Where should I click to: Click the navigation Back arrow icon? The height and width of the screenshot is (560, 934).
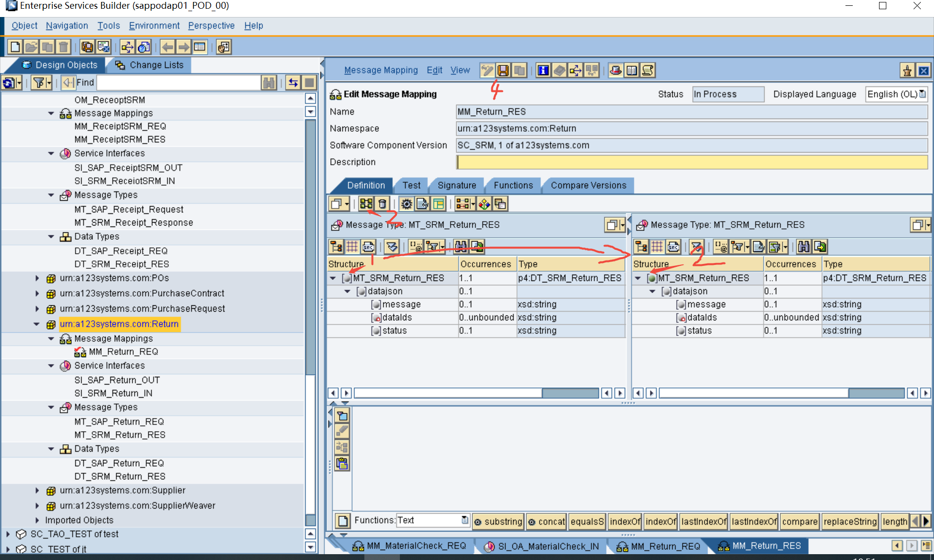tap(167, 47)
